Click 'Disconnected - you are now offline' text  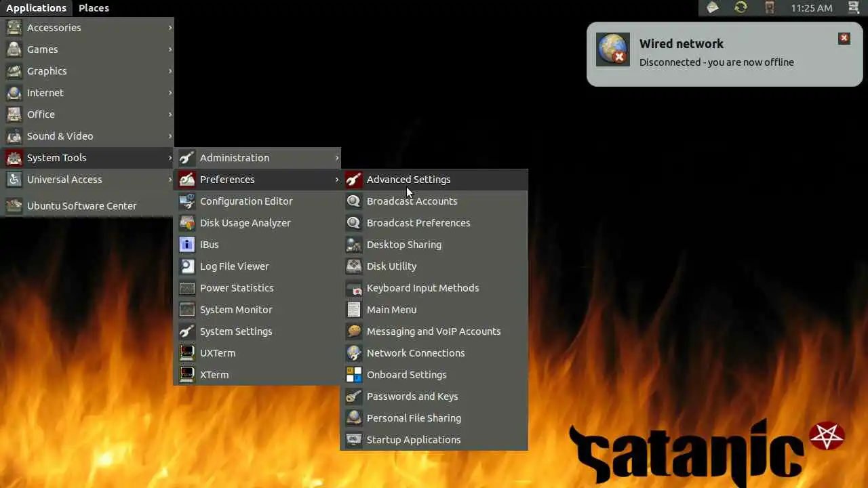[x=716, y=62]
